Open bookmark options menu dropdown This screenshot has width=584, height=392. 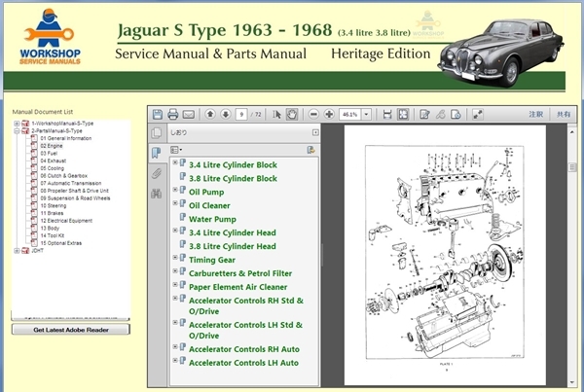pos(176,150)
